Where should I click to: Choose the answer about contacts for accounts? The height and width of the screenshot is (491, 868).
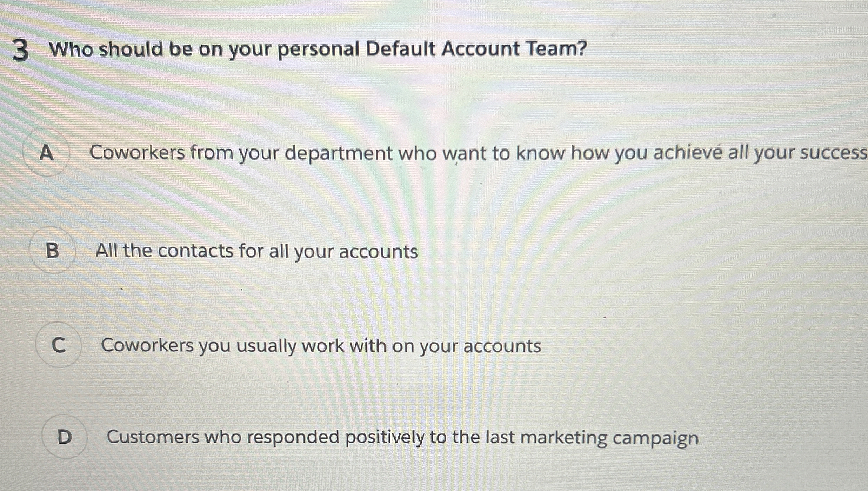coord(256,251)
